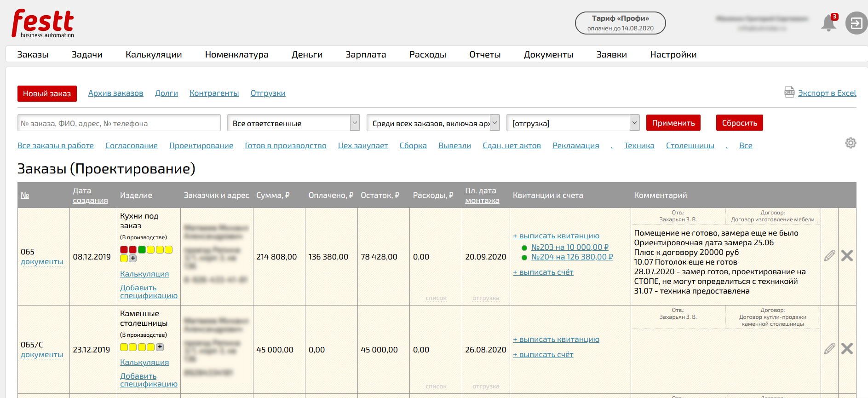Select the Сборка filter
Image resolution: width=868 pixels, height=398 pixels.
point(413,145)
